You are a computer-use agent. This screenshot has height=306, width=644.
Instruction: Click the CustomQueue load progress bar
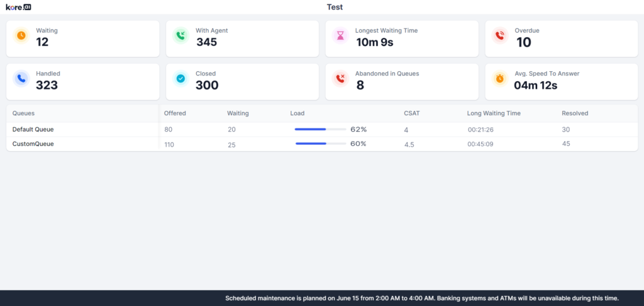coord(320,144)
